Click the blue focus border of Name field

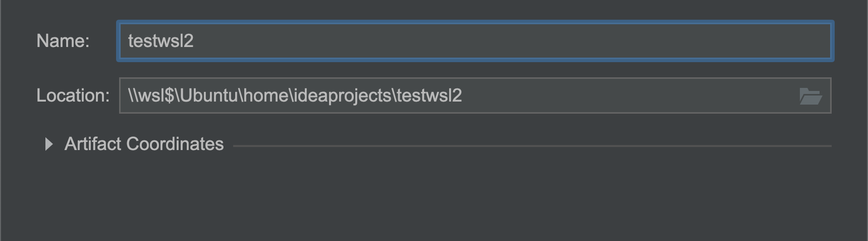click(x=475, y=23)
